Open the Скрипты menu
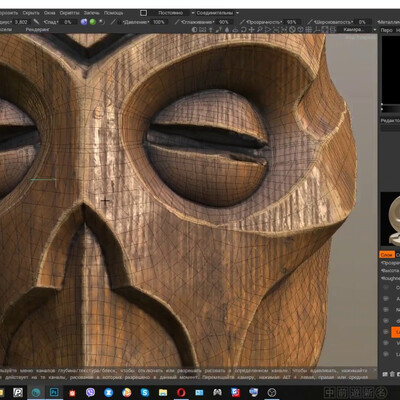This screenshot has height=400, width=400. pos(69,13)
